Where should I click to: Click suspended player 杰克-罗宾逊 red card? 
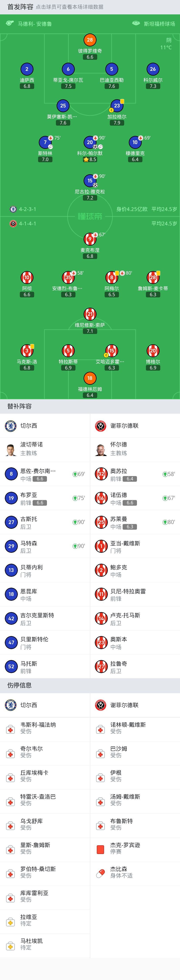101,850
